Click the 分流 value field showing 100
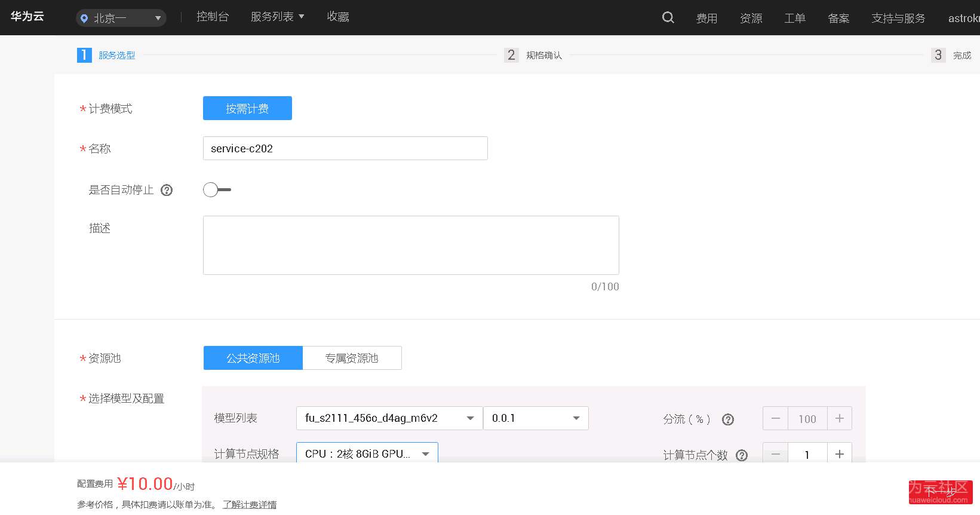The image size is (980, 515). [x=807, y=418]
